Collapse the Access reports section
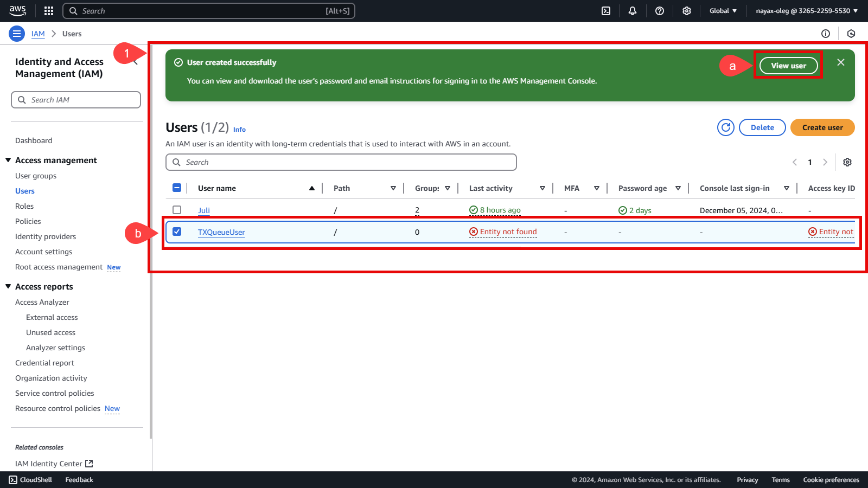 point(8,286)
